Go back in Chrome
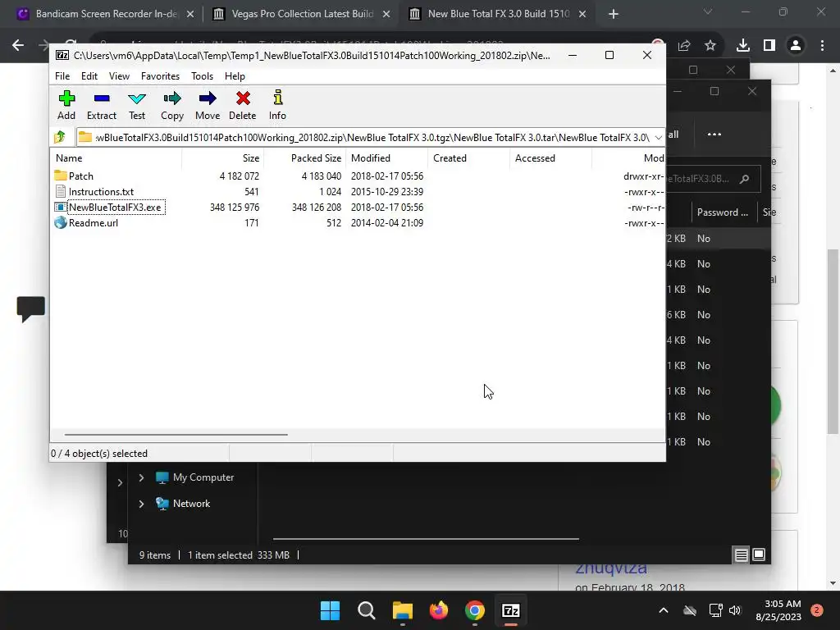Image resolution: width=840 pixels, height=630 pixels. (x=18, y=46)
